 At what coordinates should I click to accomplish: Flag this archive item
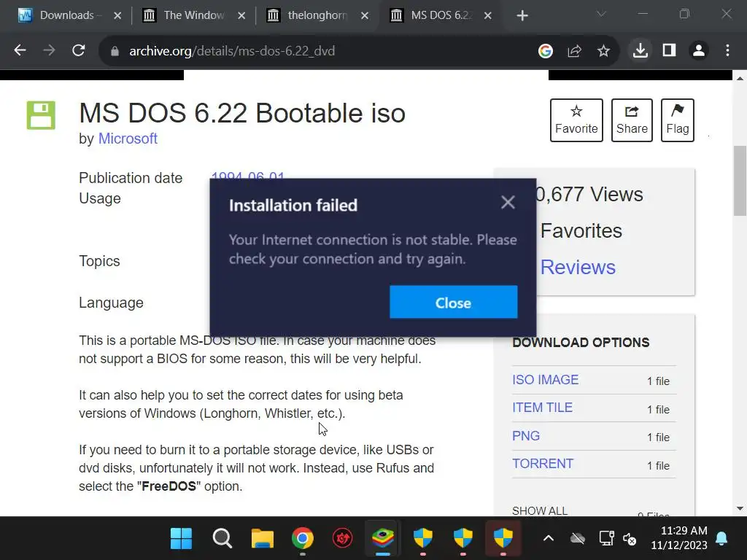[678, 120]
